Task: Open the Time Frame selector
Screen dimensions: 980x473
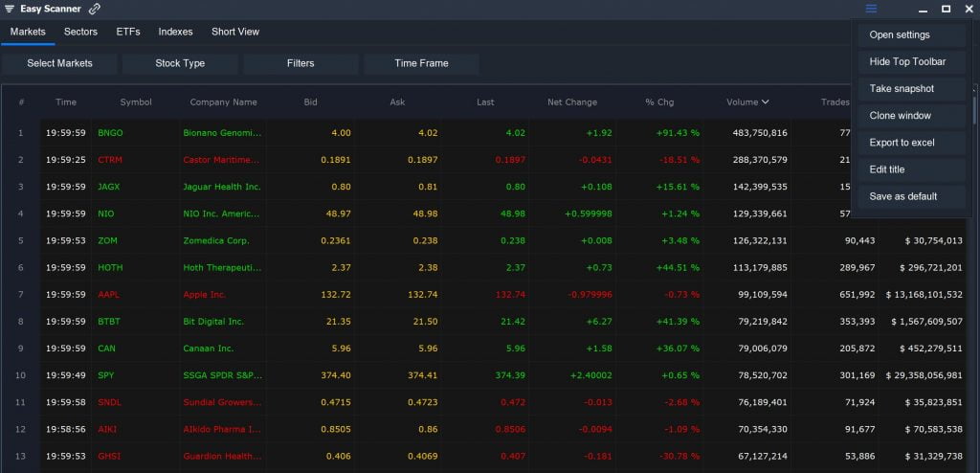Action: (421, 63)
